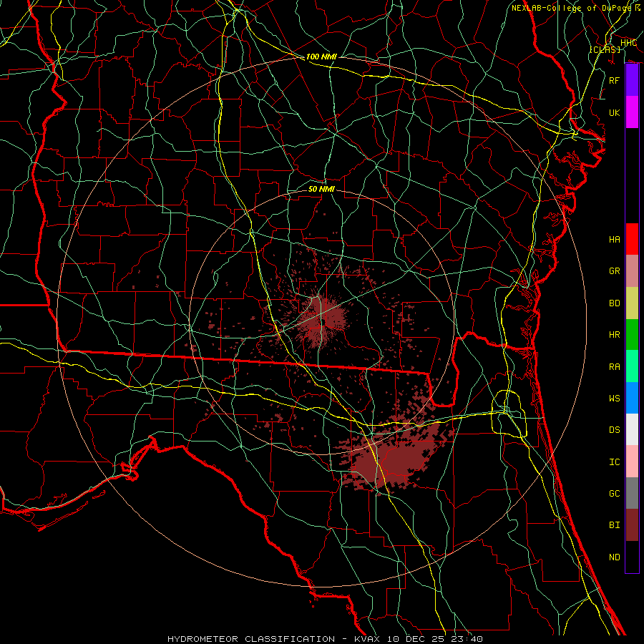Click the HR legend label
This screenshot has height=644, width=644.
tap(614, 335)
